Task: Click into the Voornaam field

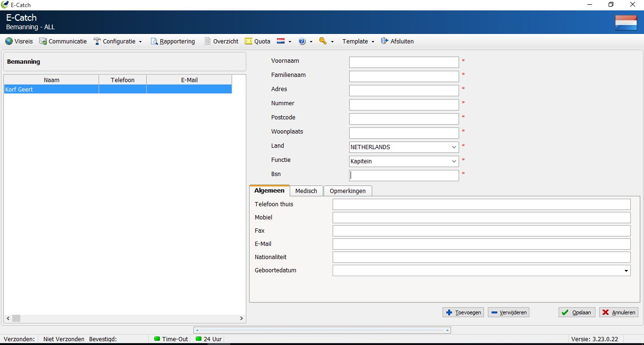Action: tap(404, 62)
